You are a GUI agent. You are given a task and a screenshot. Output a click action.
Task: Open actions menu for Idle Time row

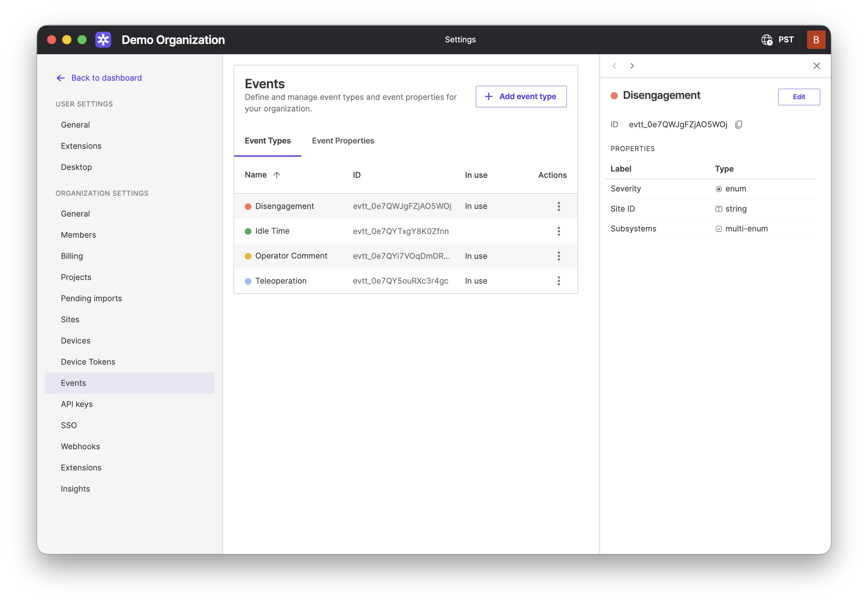(x=558, y=231)
